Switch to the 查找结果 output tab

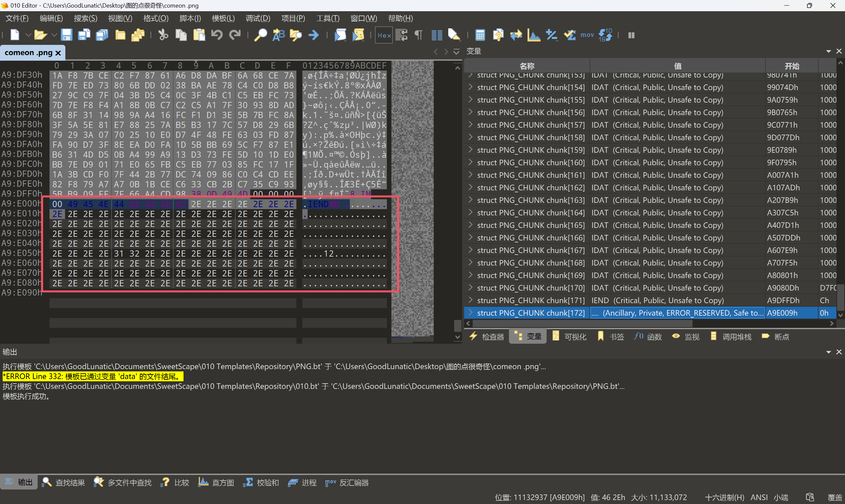click(63, 482)
